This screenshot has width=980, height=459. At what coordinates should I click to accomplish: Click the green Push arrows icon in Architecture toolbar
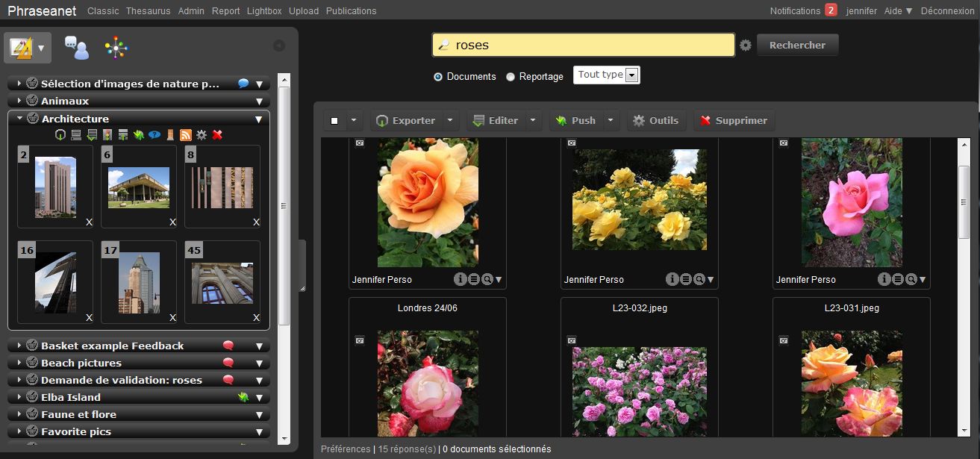point(138,134)
